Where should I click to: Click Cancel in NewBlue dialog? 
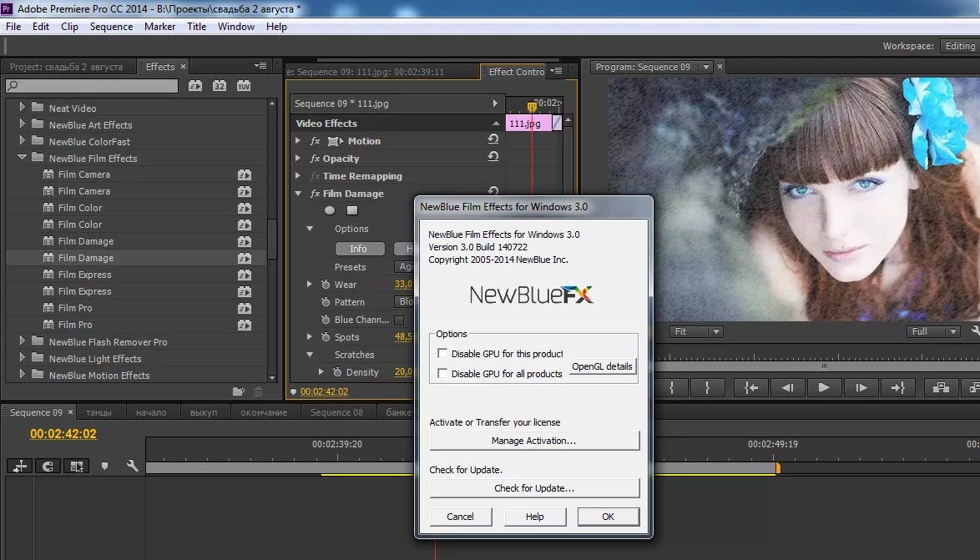[x=461, y=517]
